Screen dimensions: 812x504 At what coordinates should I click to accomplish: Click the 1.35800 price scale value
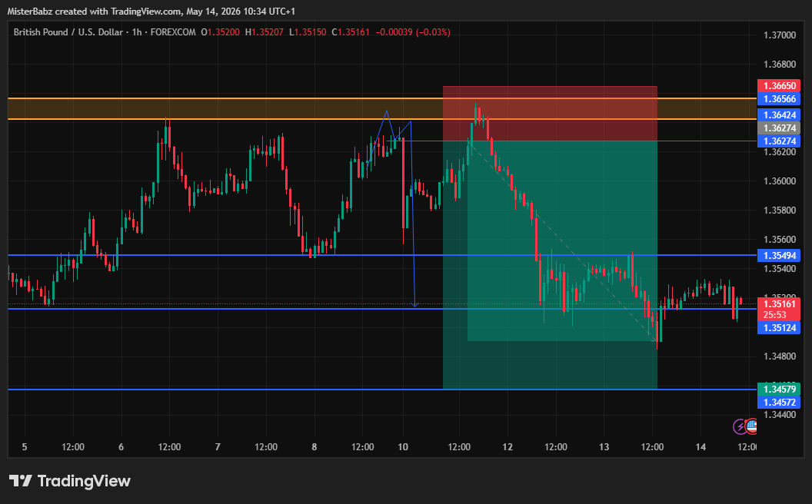(780, 211)
